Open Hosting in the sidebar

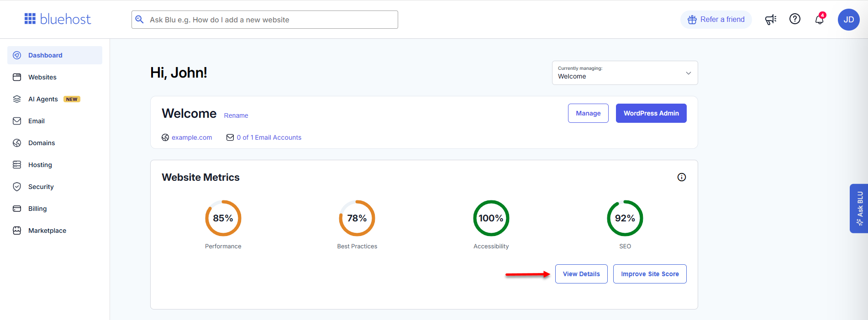(x=55, y=165)
